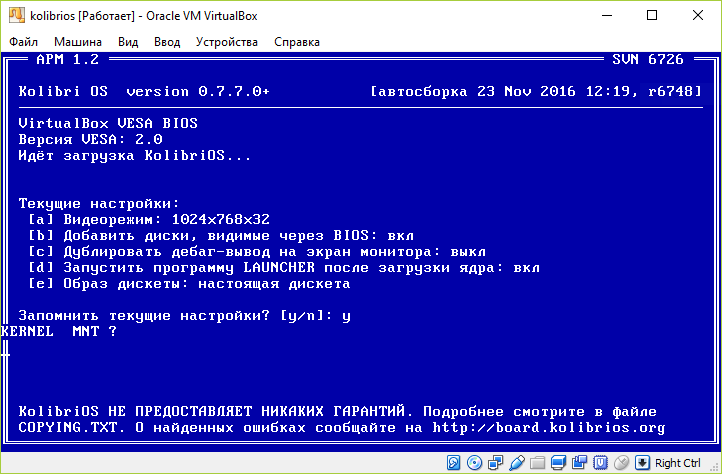Maximize the kolibrios VirtualBox window
This screenshot has width=722, height=474.
point(651,15)
